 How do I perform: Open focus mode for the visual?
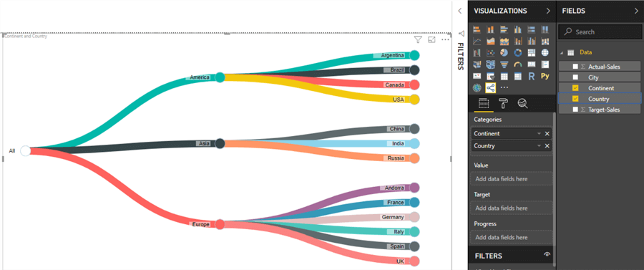pyautogui.click(x=431, y=39)
